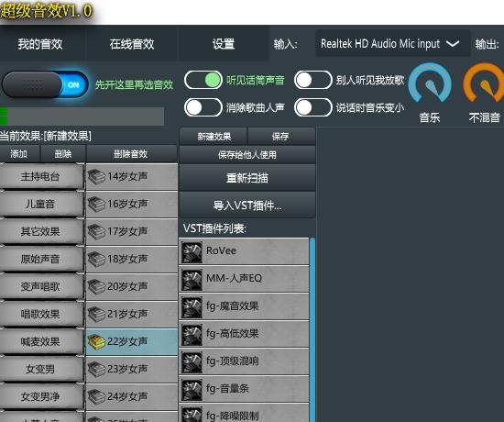Select the MM-人声EQ plugin name
Viewport: 504px width, 422px height.
234,278
